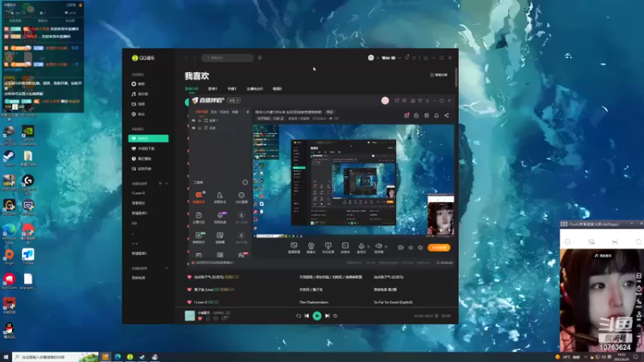The height and width of the screenshot is (362, 644).
Task: Open QQ Music main menu icon
Action: (x=414, y=58)
